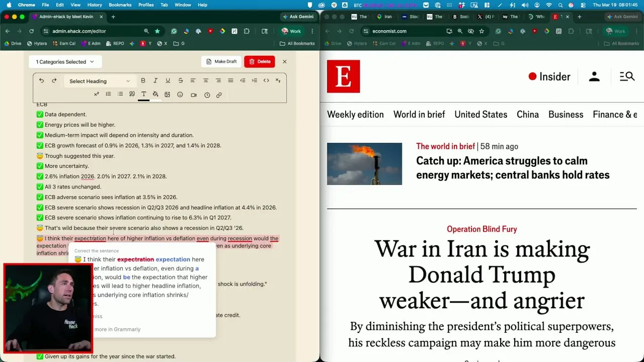Open the Select Heading dropdown

pyautogui.click(x=99, y=81)
